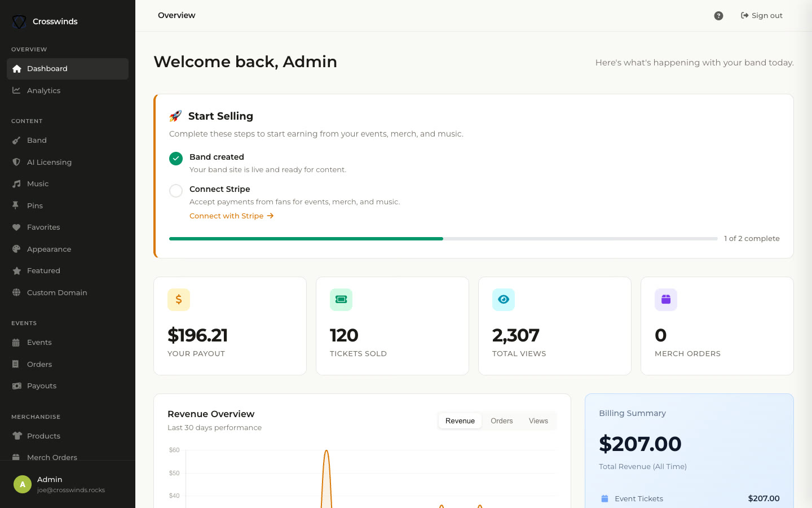
Task: Click the Admin avatar circle
Action: point(23,484)
